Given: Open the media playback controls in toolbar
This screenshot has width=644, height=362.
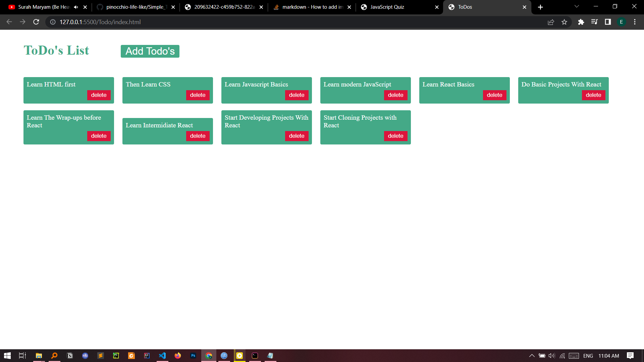Looking at the screenshot, I should 594,22.
